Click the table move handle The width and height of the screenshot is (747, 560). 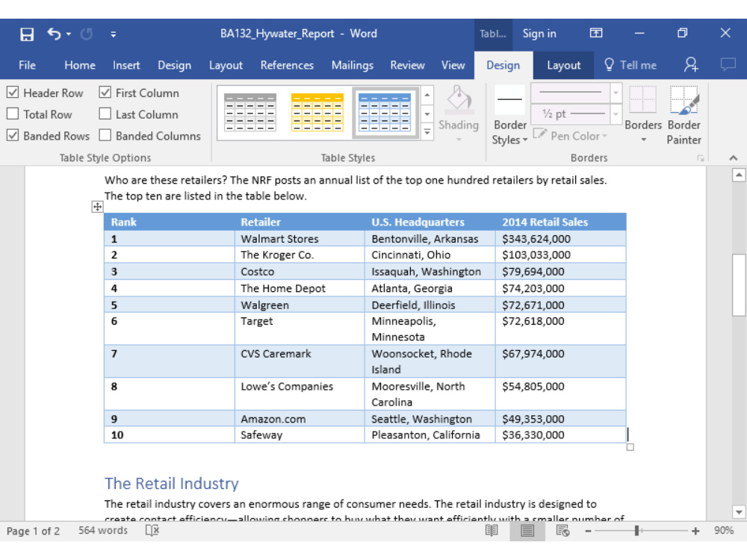tap(97, 207)
